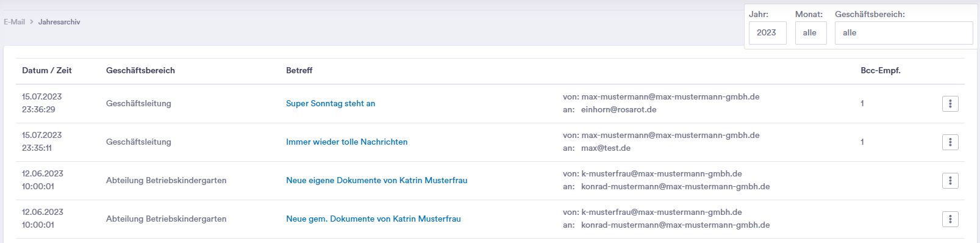Click the breadcrumb chevron after E-Mail

click(32, 22)
